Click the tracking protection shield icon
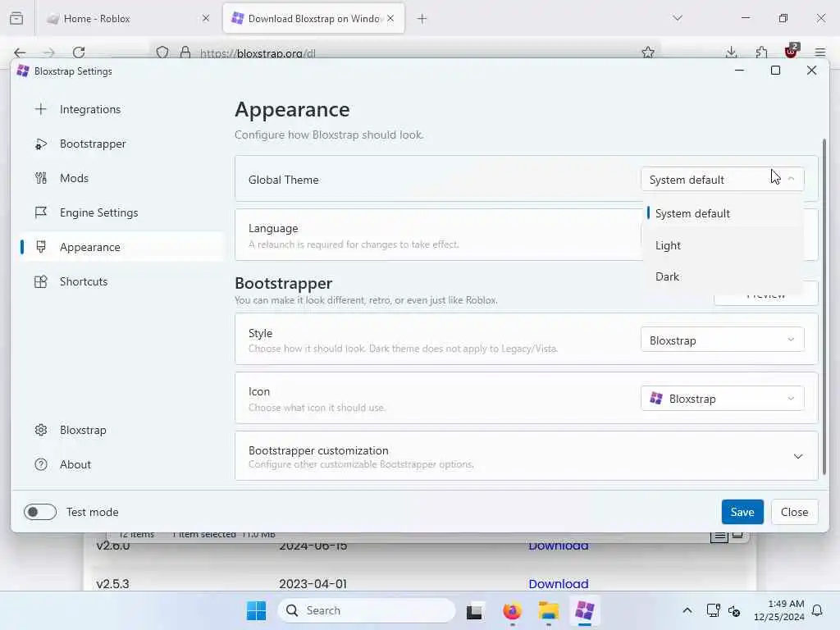This screenshot has height=630, width=840. pos(162,52)
